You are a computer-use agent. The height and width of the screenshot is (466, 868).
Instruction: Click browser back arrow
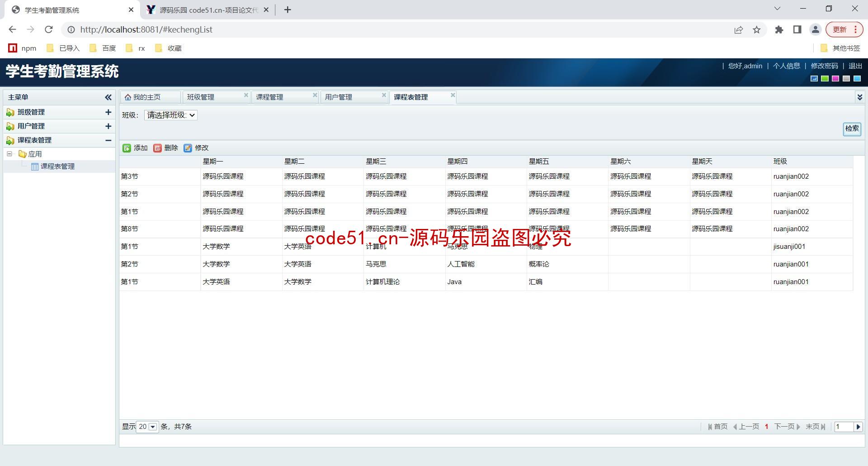click(12, 29)
